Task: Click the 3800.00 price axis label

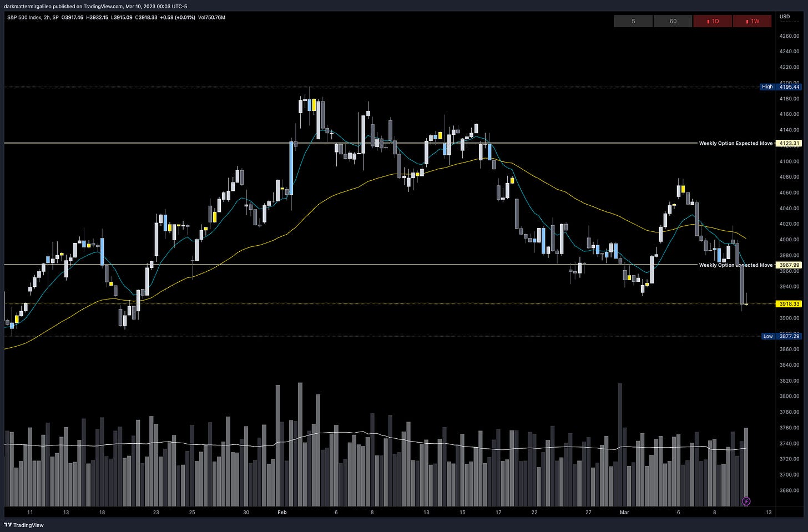Action: pyautogui.click(x=789, y=397)
